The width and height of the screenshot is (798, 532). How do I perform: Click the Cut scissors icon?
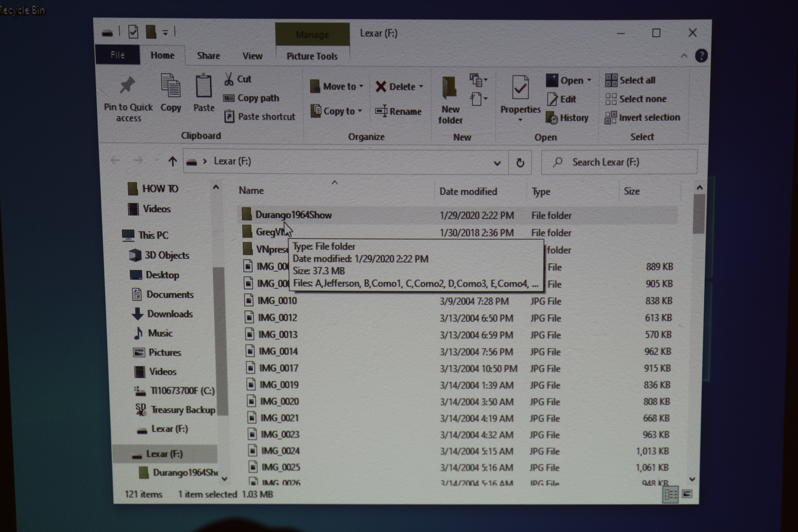229,79
